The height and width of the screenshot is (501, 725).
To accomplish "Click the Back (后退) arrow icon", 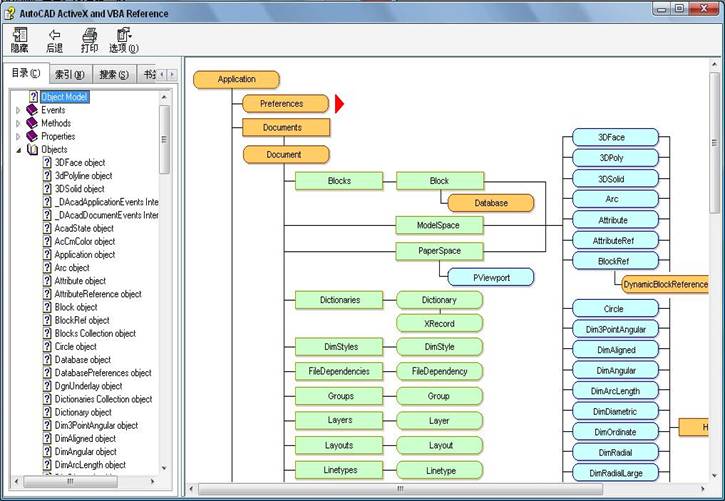I will click(54, 35).
